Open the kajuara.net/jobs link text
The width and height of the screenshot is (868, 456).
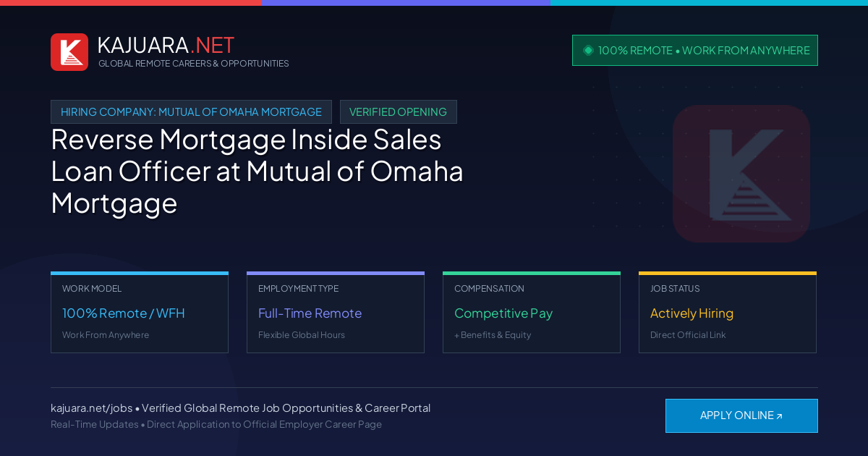[x=91, y=408]
